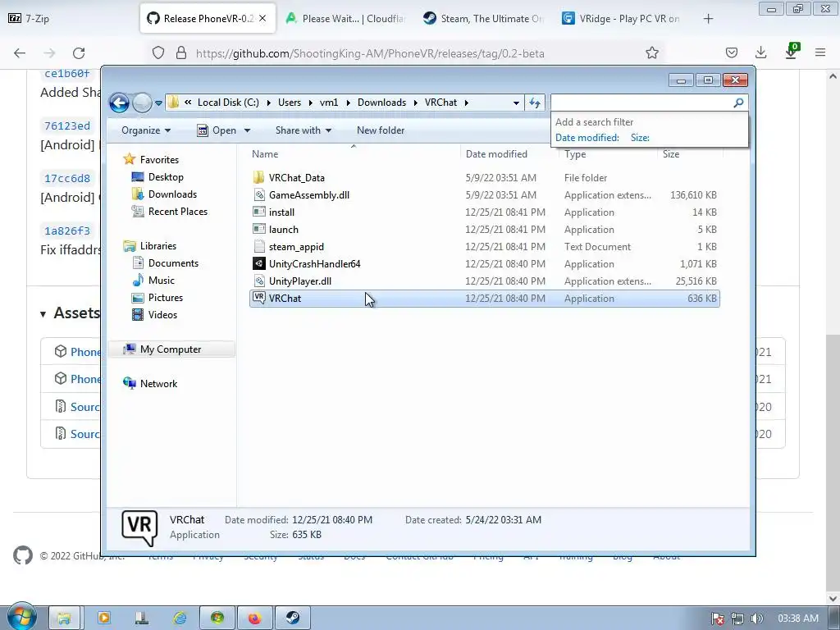Open Steam from the taskbar
This screenshot has width=840, height=630.
(293, 619)
